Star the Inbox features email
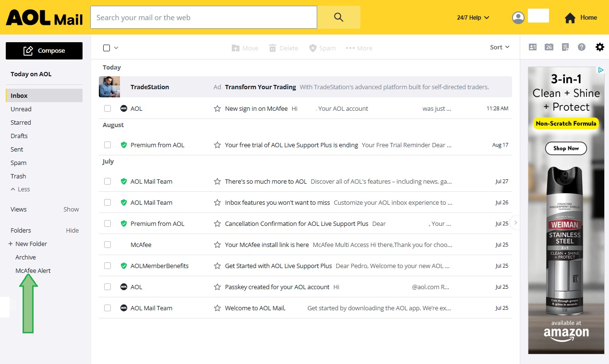 [x=217, y=202]
